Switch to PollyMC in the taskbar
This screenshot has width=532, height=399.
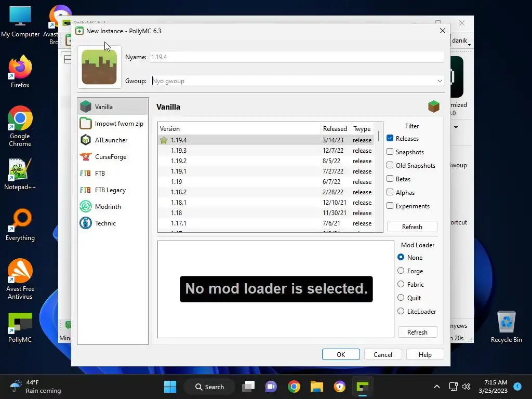click(362, 387)
